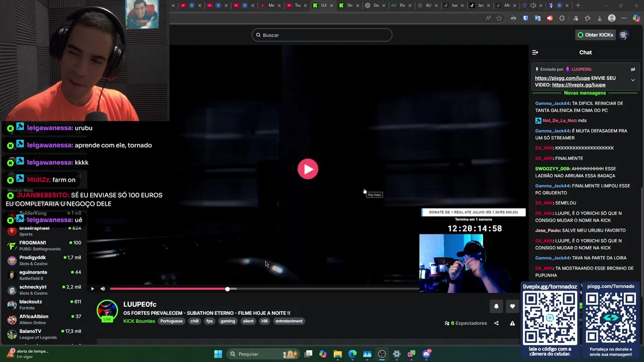The image size is (644, 362).
Task: Open FROGMAN1 channel in sidebar
Action: click(x=44, y=245)
